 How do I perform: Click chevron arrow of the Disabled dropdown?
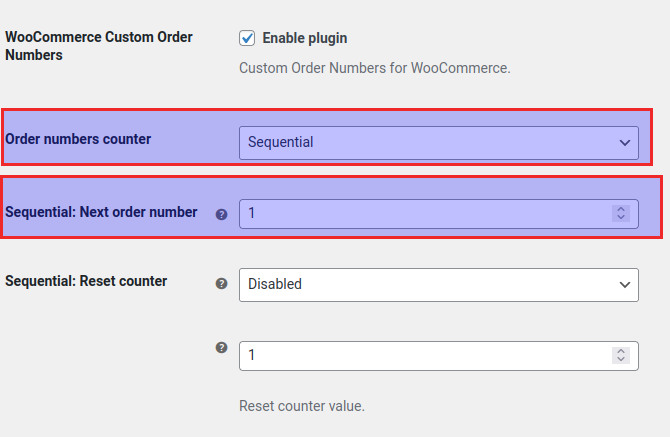point(624,284)
